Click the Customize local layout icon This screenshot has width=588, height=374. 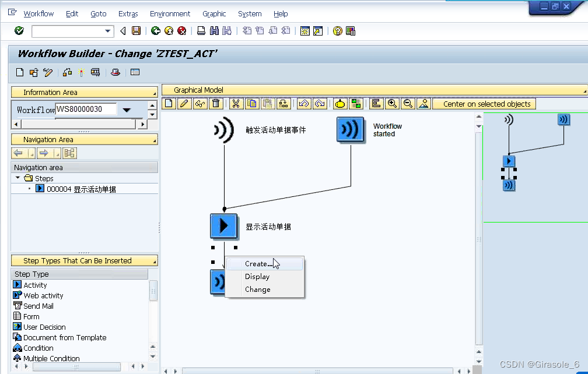[x=351, y=31]
